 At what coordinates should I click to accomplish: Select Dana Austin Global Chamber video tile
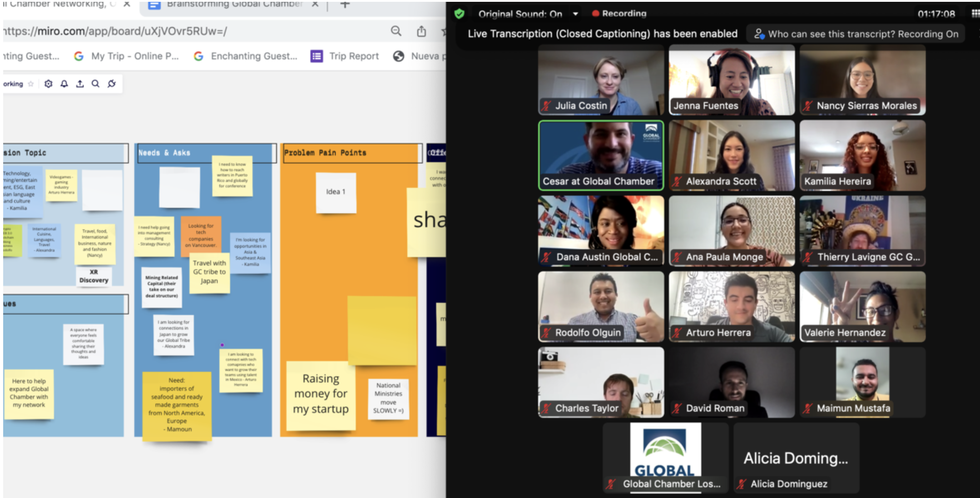pyautogui.click(x=601, y=231)
